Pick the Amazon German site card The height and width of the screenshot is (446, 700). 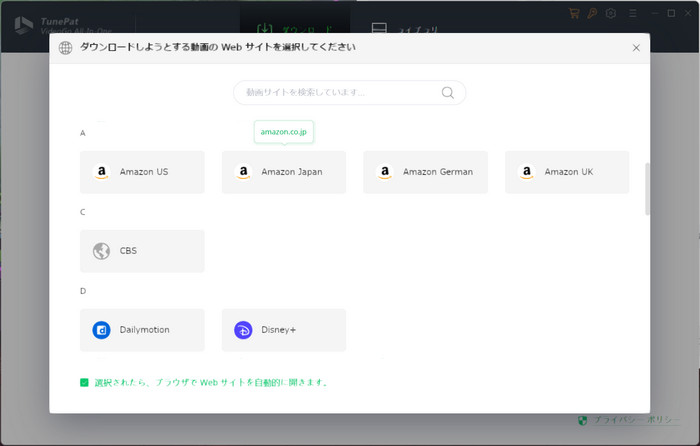point(425,172)
